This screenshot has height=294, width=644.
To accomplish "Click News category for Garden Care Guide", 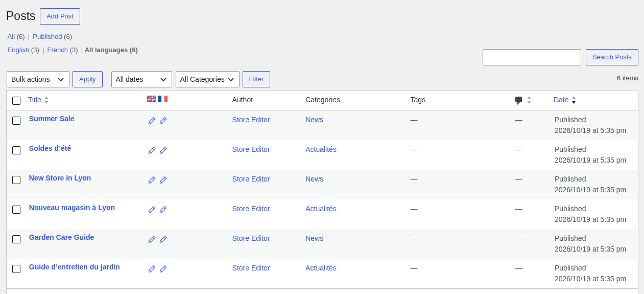I will pyautogui.click(x=314, y=238).
